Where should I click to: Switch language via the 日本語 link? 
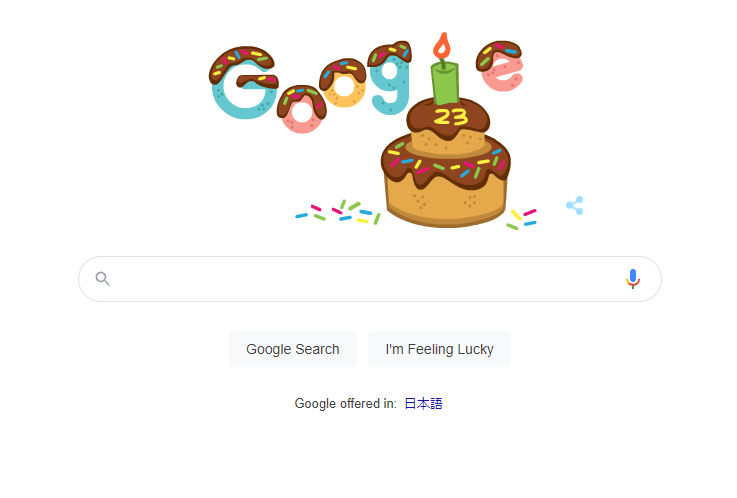[x=423, y=404]
